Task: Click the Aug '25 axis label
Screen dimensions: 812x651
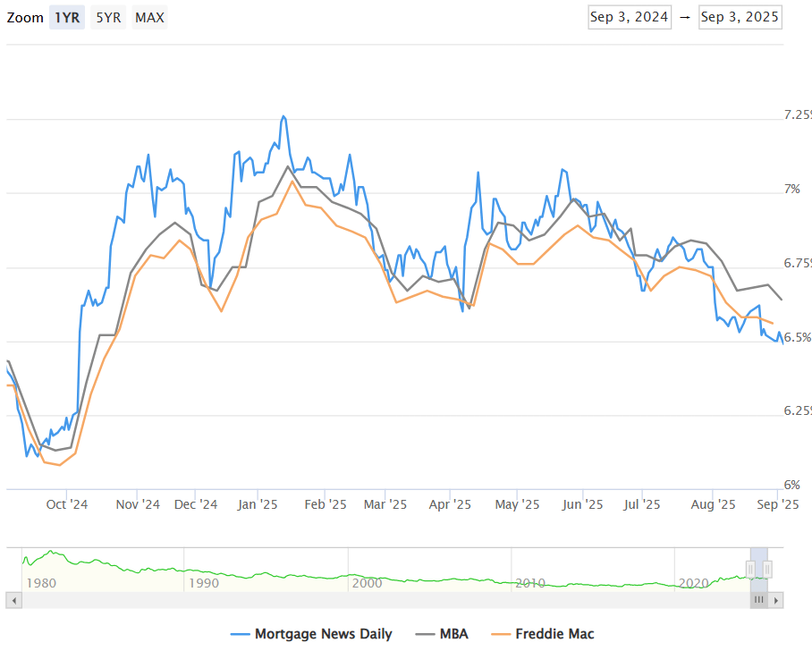Action: point(713,504)
